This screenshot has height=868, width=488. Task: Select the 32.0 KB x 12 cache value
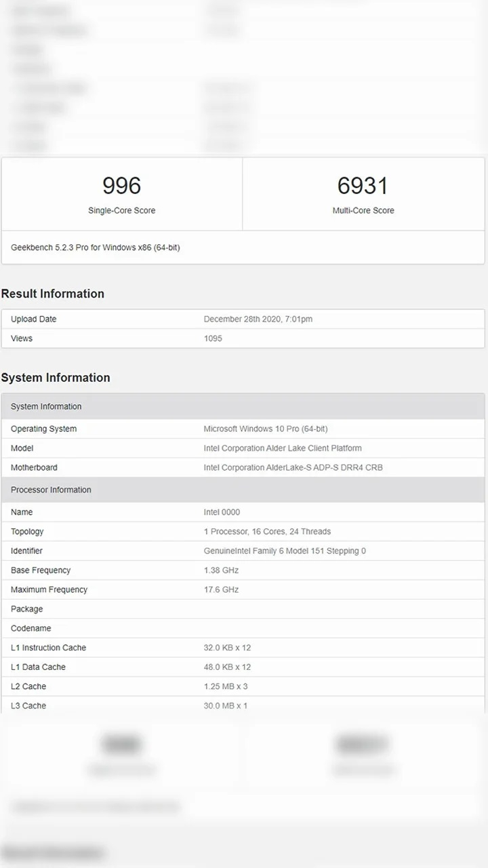tap(228, 648)
